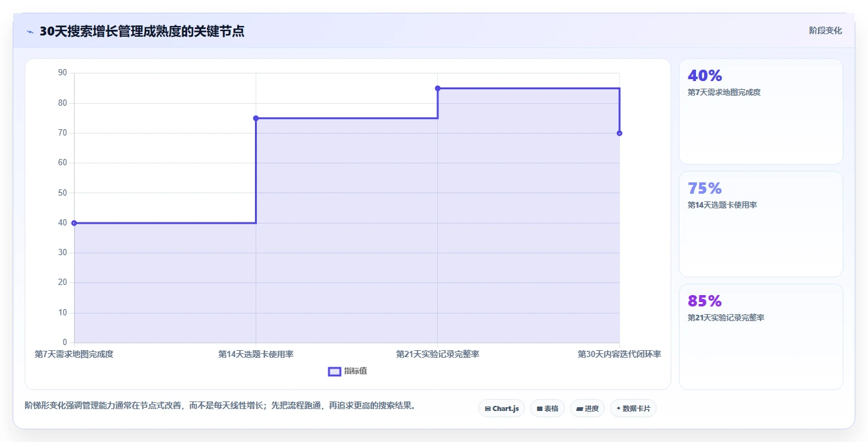Click the 表格 tag icon
Image resolution: width=868 pixels, height=442 pixels.
540,409
